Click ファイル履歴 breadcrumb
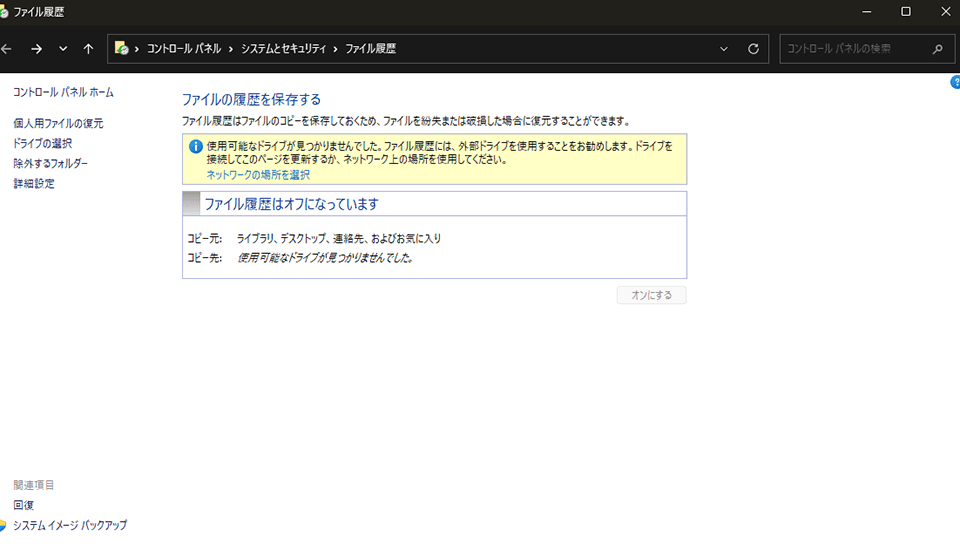960x544 pixels. point(370,49)
